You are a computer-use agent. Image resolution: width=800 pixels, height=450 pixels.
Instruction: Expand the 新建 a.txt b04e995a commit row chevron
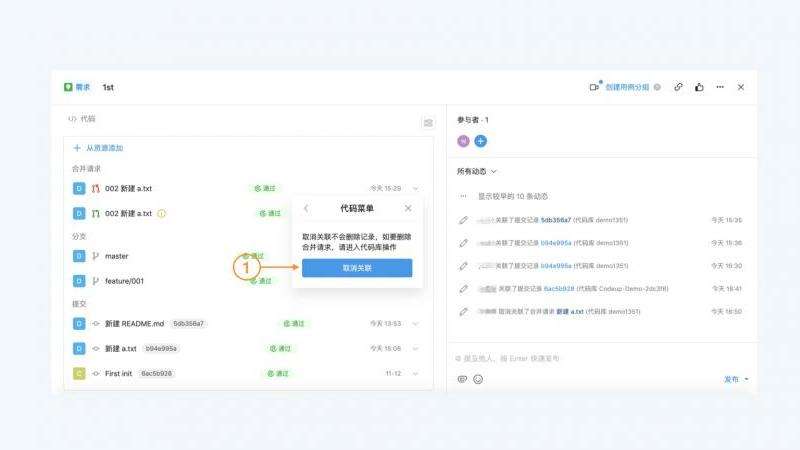[416, 348]
